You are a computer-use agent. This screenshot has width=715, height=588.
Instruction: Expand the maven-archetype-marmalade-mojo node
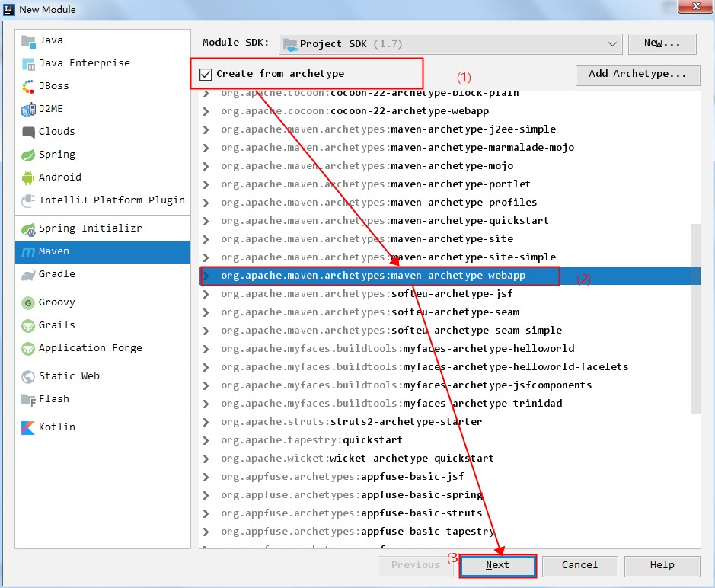coord(206,148)
